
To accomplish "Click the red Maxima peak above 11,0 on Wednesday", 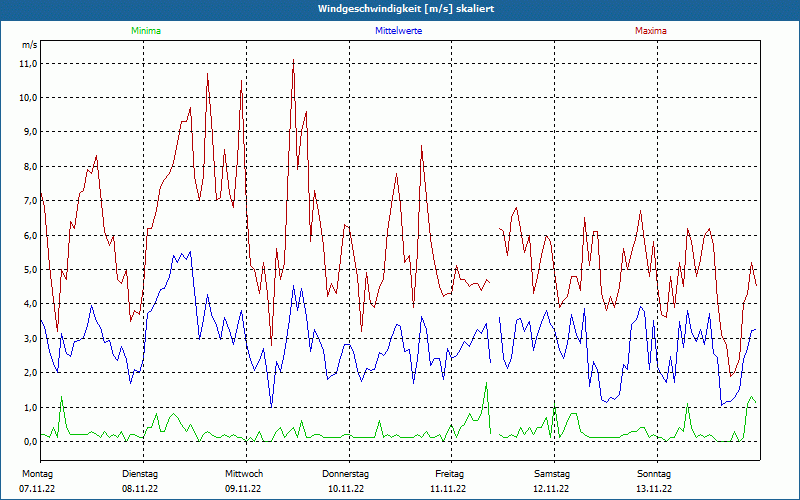I will click(x=293, y=60).
